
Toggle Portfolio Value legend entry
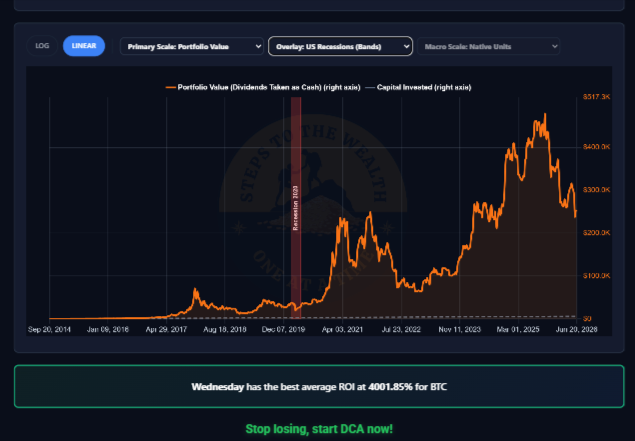(x=263, y=87)
